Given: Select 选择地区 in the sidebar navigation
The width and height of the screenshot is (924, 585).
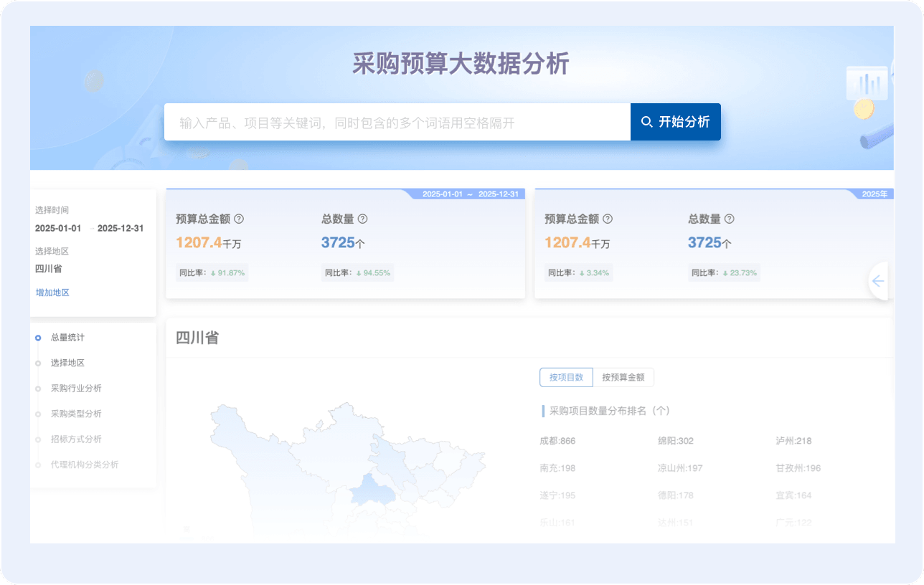Looking at the screenshot, I should 67,363.
